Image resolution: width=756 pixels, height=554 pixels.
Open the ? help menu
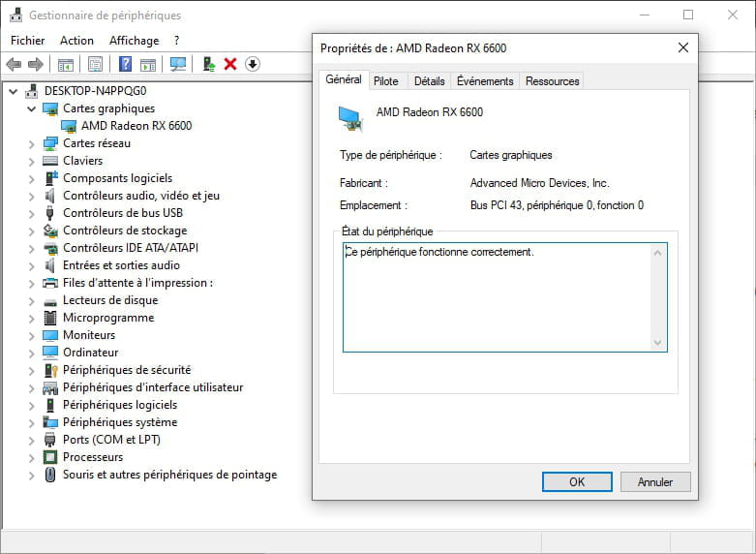click(176, 41)
